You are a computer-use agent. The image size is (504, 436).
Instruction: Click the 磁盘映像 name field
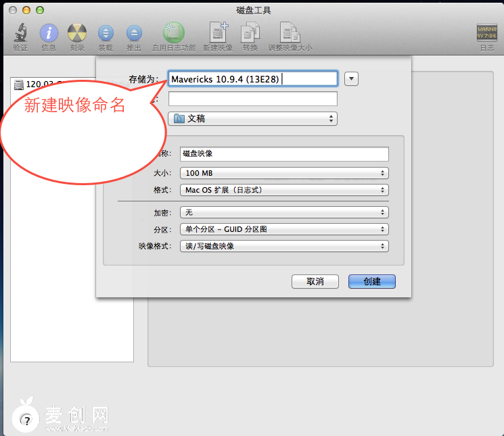tap(284, 154)
